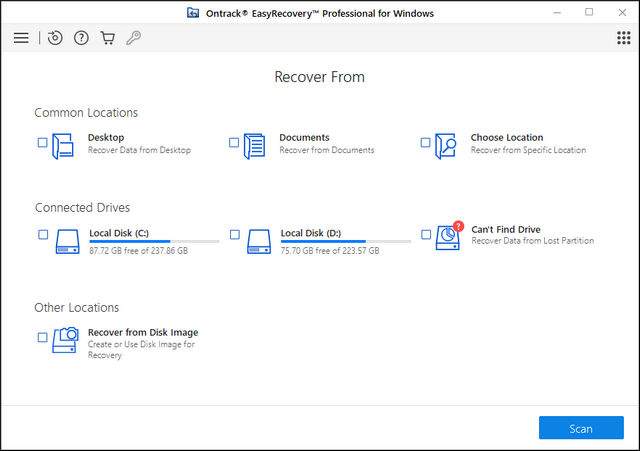Click the Local Disk (D:) drive icon

point(259,242)
